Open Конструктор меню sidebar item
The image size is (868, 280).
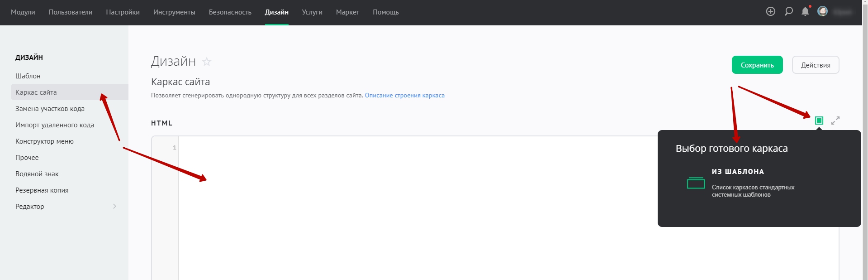tap(44, 141)
